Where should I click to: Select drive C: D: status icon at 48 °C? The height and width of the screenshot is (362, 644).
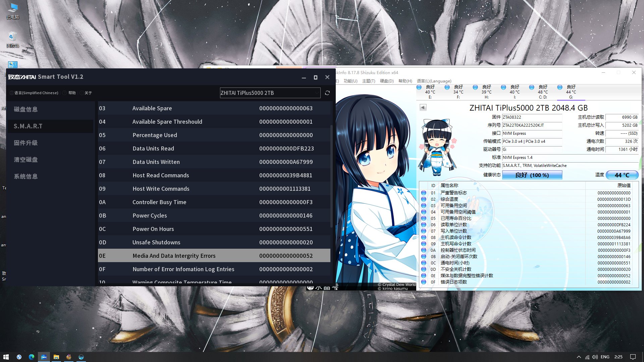[532, 87]
